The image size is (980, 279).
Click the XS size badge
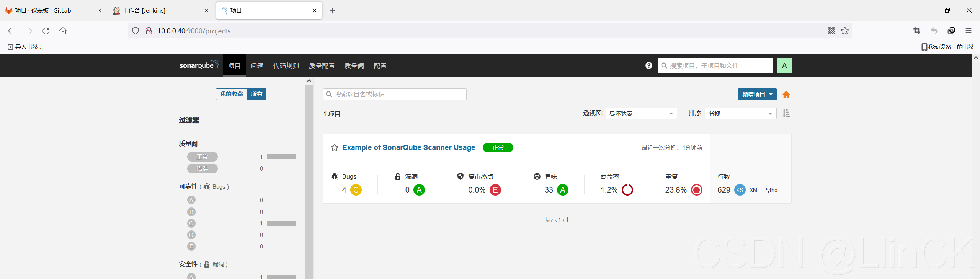point(740,190)
